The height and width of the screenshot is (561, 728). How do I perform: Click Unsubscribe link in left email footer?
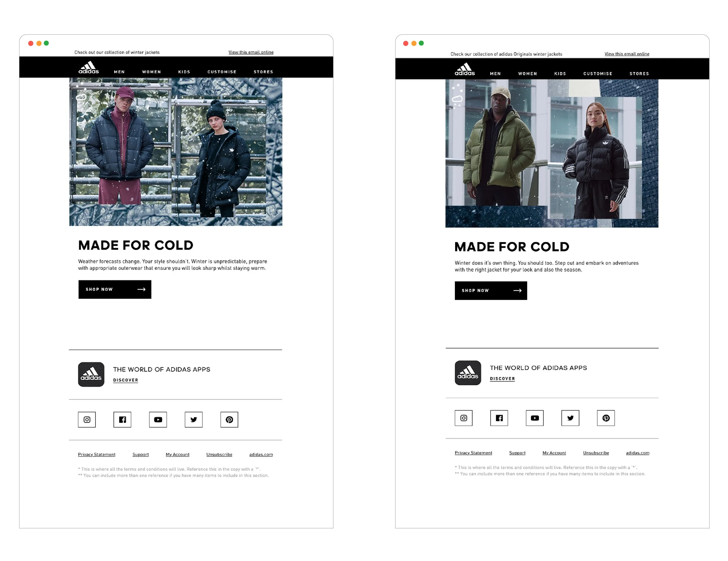click(219, 454)
